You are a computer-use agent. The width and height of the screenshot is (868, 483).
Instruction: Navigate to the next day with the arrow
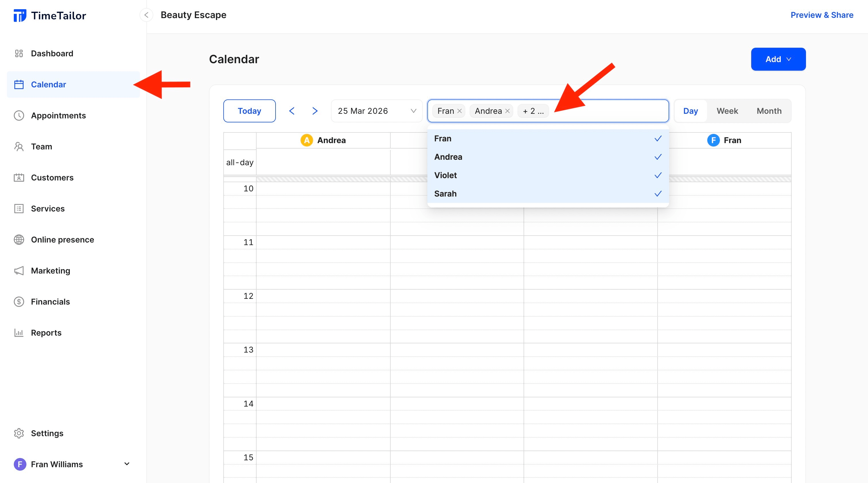(315, 111)
